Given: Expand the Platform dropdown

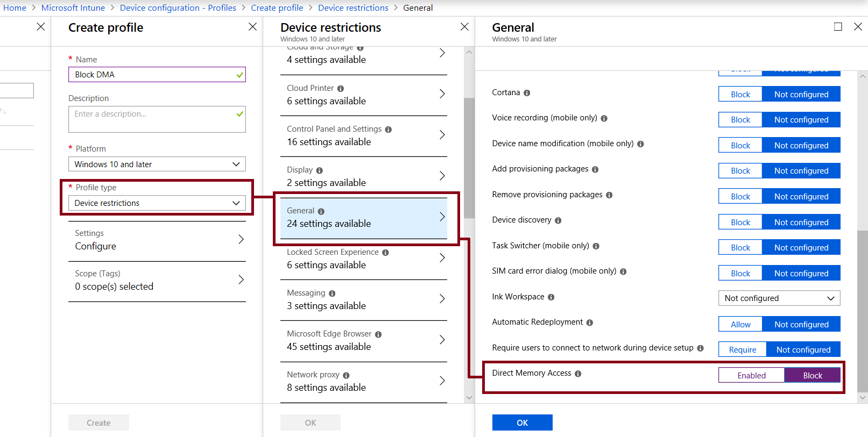Looking at the screenshot, I should [157, 164].
